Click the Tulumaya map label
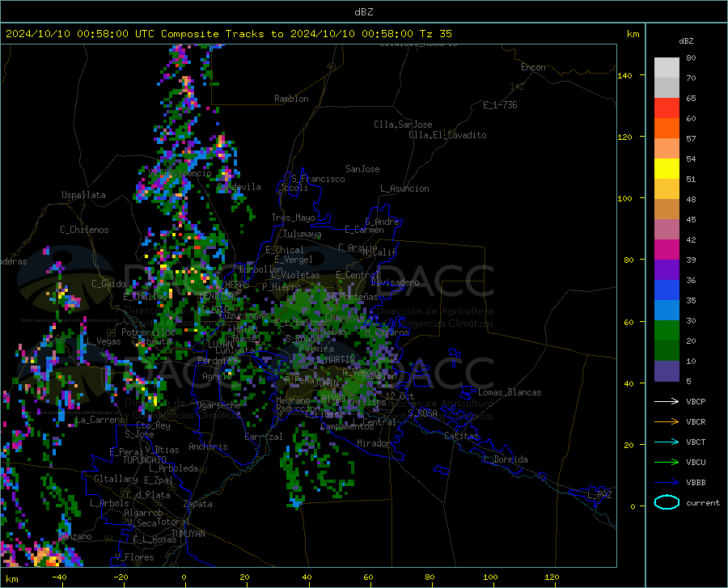This screenshot has width=728, height=588. point(302,234)
